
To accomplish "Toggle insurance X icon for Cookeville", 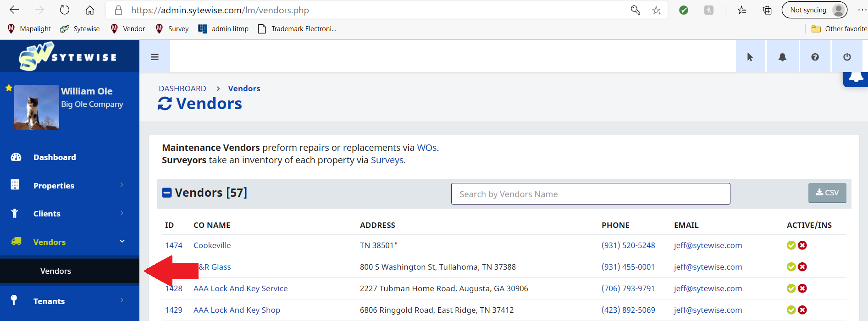I will [802, 245].
